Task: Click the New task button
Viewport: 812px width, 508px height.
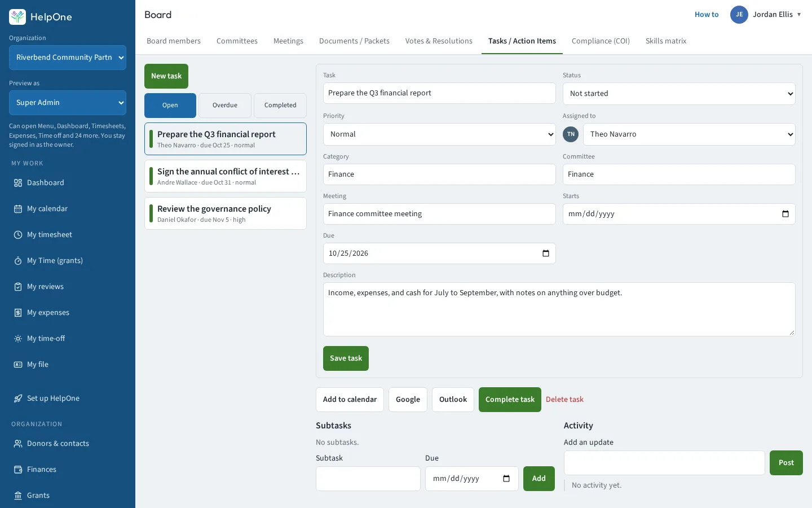Action: 166,76
